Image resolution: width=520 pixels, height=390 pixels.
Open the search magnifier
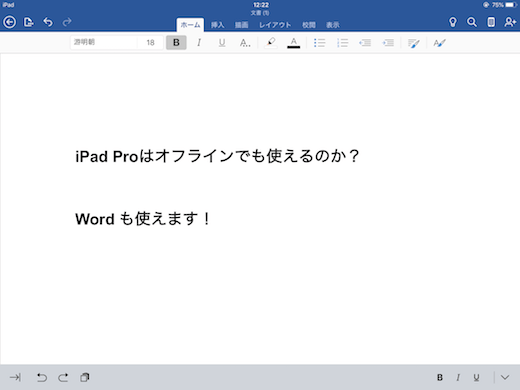(x=472, y=22)
